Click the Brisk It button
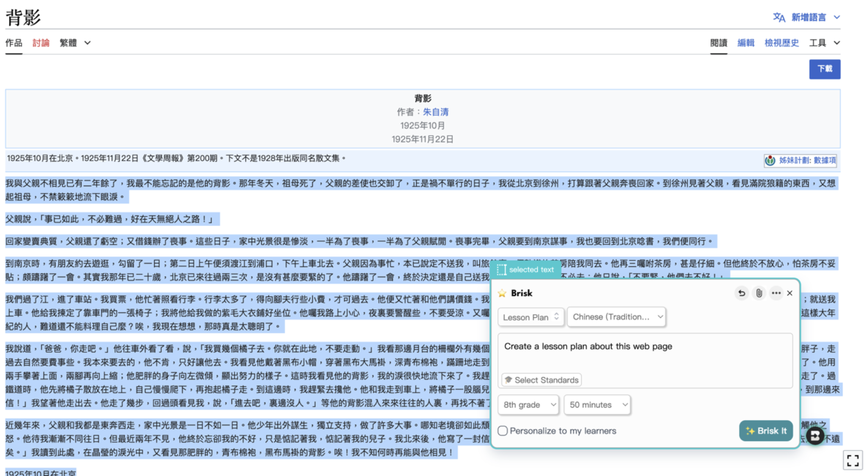The height and width of the screenshot is (476, 868). [x=766, y=431]
